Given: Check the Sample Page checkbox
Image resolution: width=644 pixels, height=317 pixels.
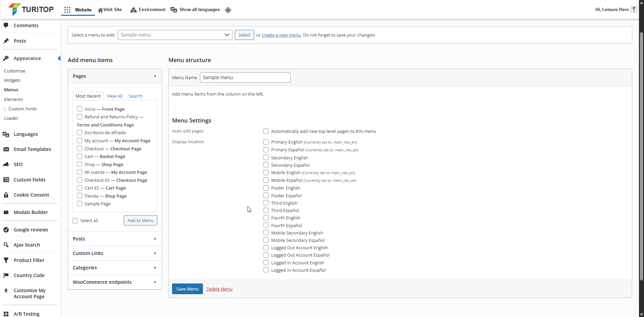Looking at the screenshot, I should point(79,204).
